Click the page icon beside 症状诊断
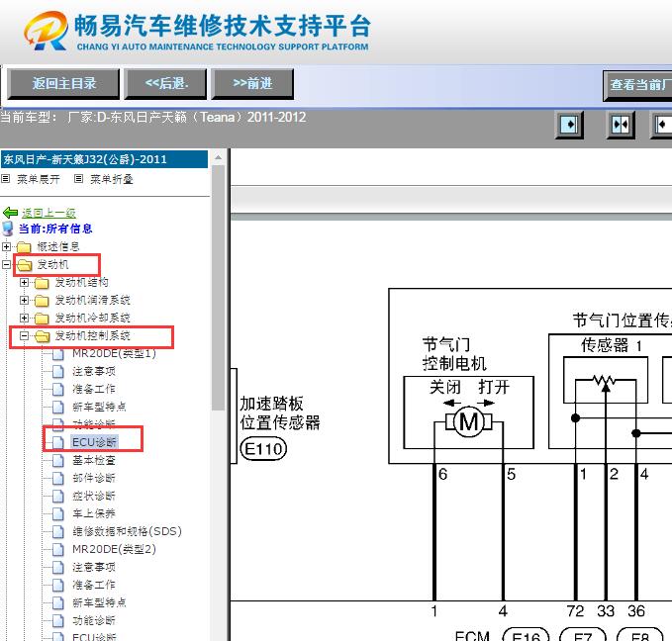This screenshot has width=672, height=641. coord(57,497)
